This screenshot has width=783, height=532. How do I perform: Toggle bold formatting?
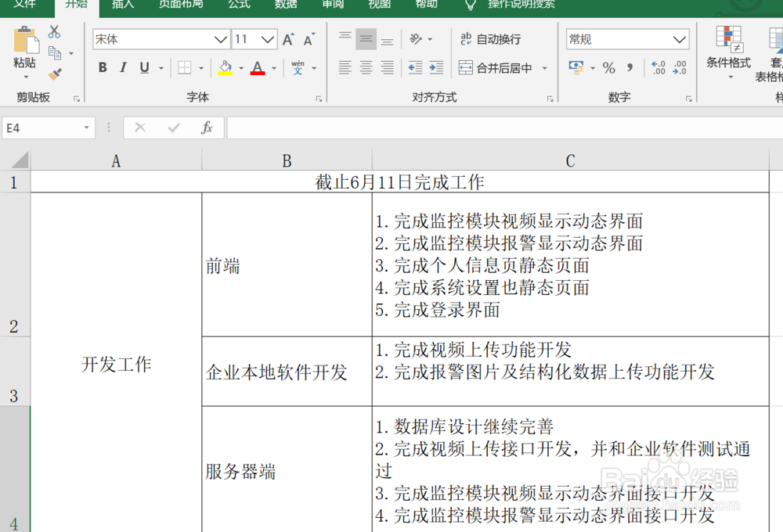[x=102, y=68]
